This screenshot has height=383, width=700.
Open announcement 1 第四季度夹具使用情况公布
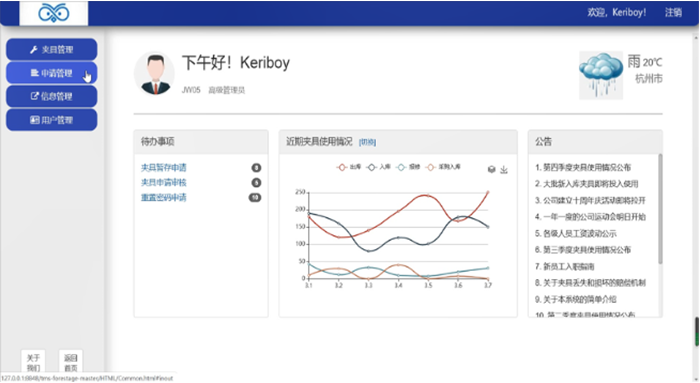[x=583, y=167]
